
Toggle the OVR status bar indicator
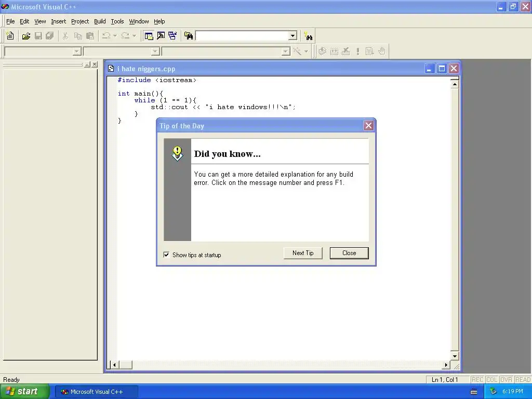pos(506,380)
